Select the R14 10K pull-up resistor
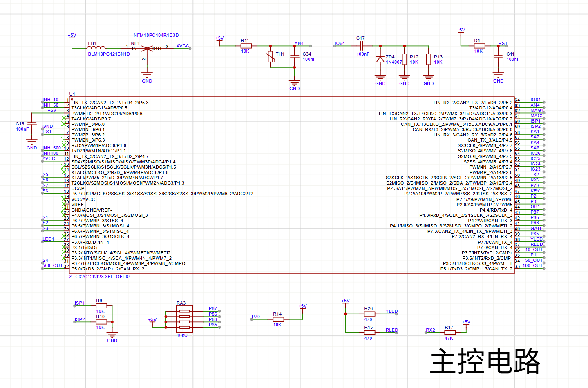The height and width of the screenshot is (388, 588). [278, 319]
